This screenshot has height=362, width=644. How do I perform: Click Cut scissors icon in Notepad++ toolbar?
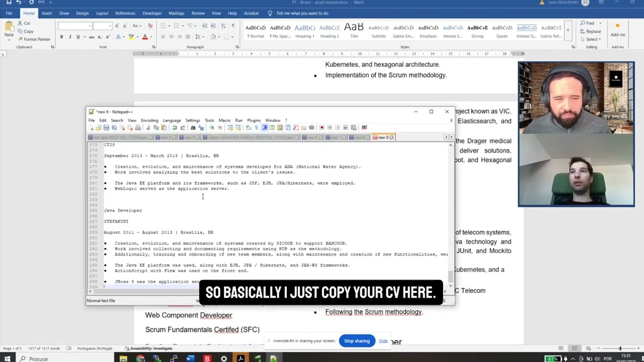point(148,128)
